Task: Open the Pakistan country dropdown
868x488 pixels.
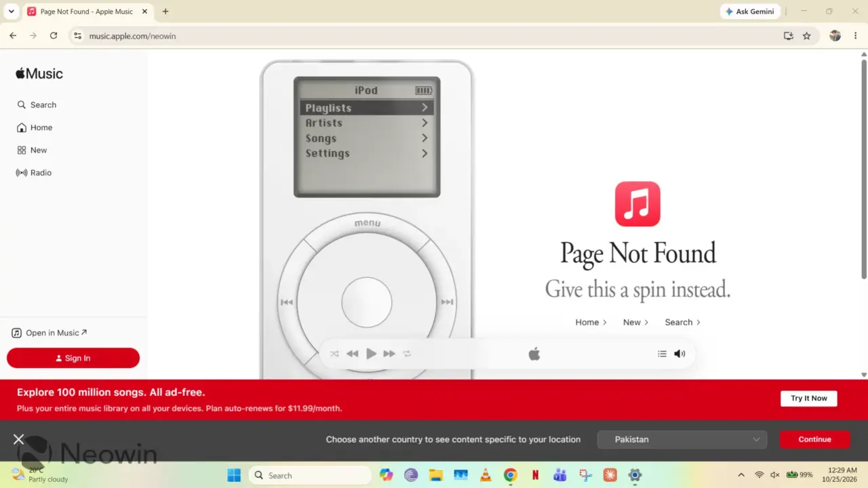Action: point(682,439)
